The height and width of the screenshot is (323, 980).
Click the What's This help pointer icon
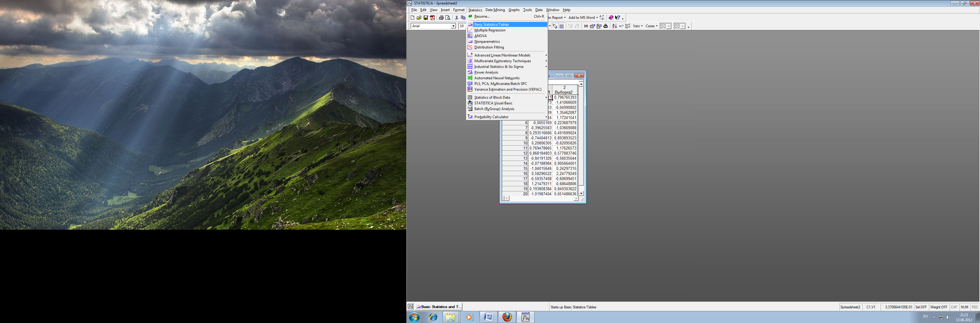pos(618,18)
